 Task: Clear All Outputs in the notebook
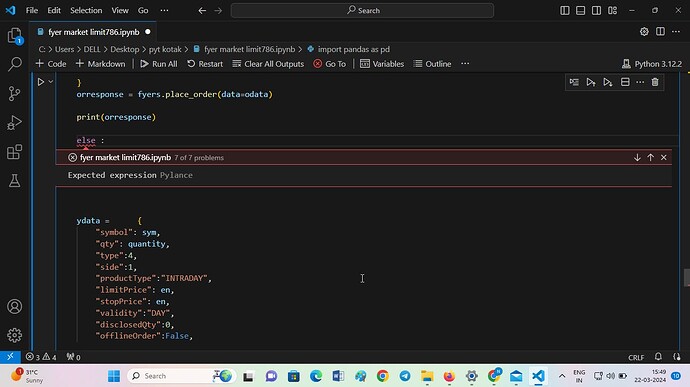[x=268, y=64]
